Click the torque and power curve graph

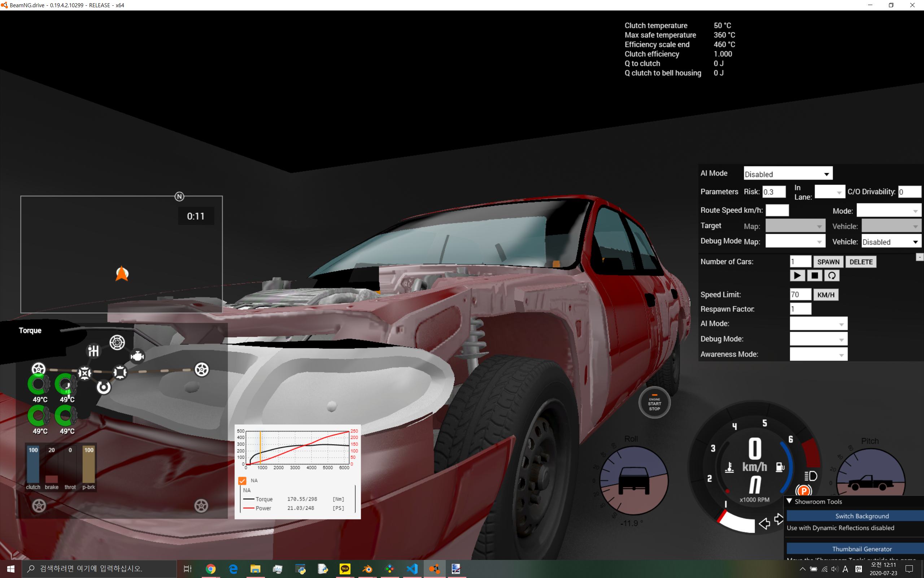[297, 448]
